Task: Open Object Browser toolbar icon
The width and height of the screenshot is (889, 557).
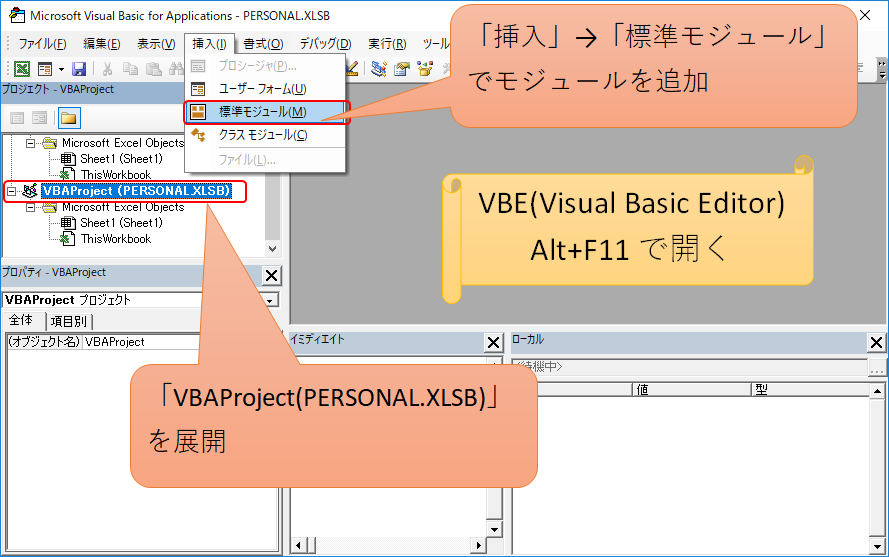Action: [x=425, y=69]
